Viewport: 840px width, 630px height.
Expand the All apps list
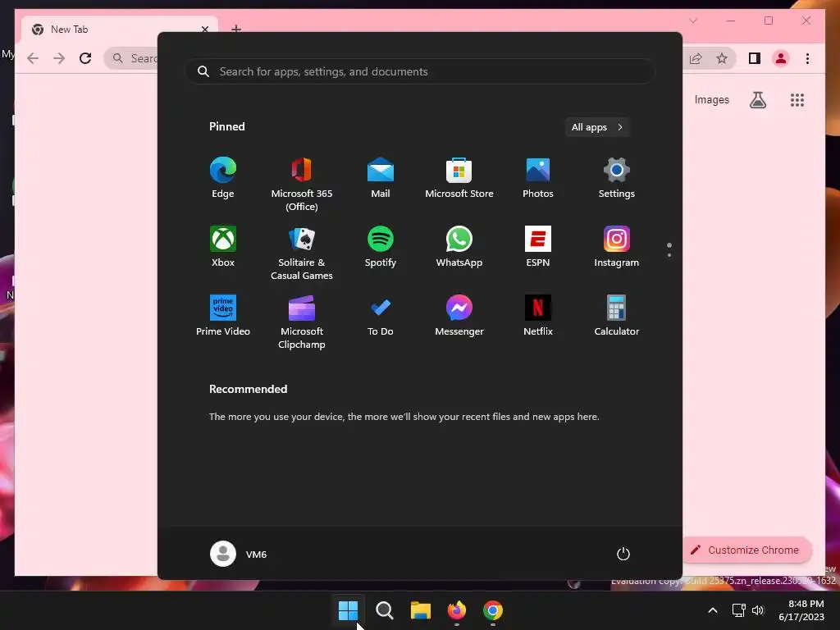[x=597, y=127]
